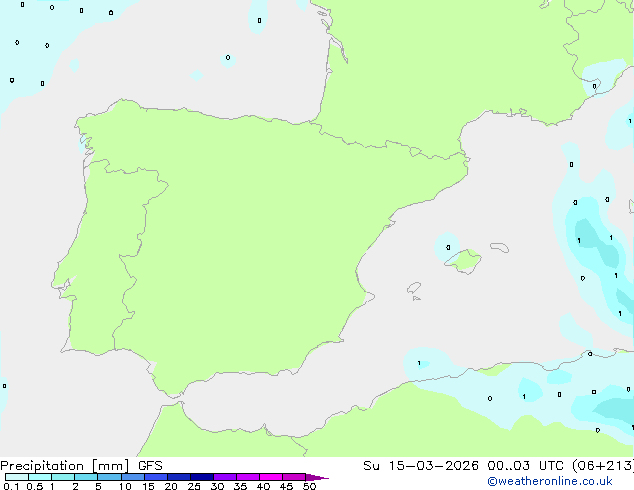Pick the 2–5 mm legend color swatch
The height and width of the screenshot is (490, 634).
tap(86, 477)
